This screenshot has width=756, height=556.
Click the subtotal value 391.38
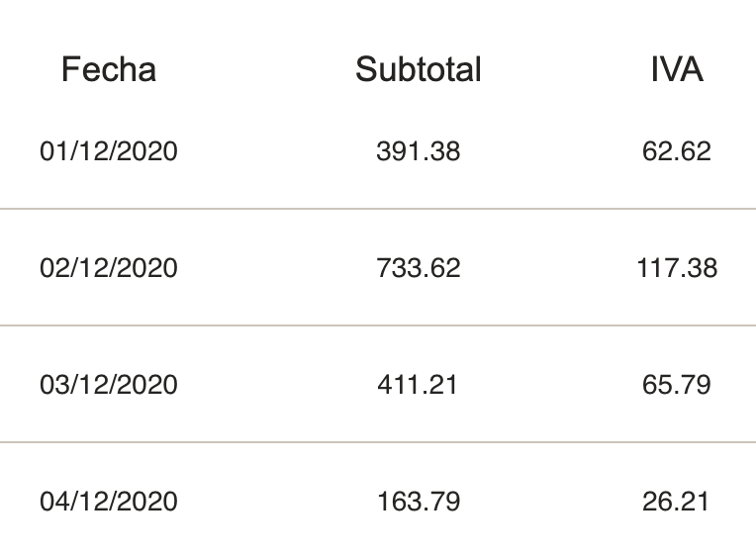coord(418,151)
